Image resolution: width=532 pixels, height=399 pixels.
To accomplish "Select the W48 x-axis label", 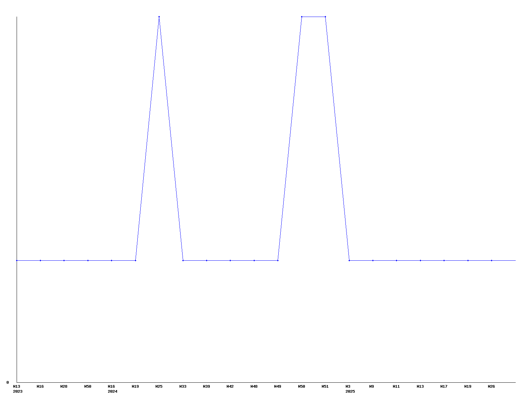I will (x=254, y=386).
